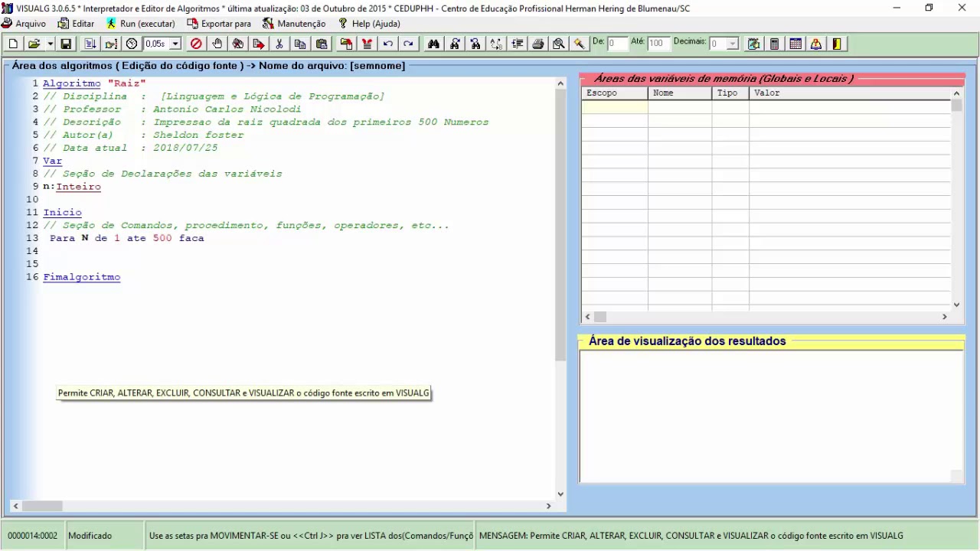Open the Manutenção menu
The width and height of the screenshot is (980, 551).
click(294, 24)
